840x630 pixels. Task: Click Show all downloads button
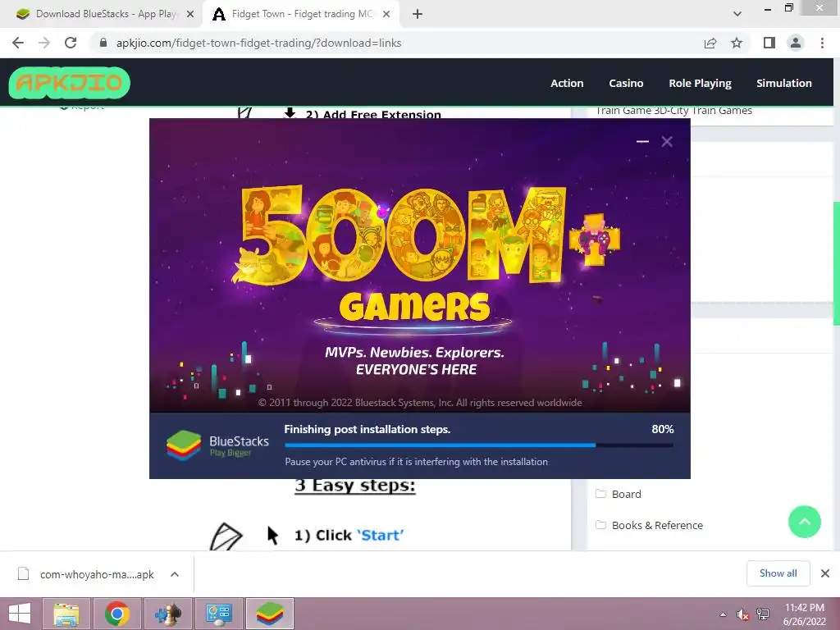778,573
